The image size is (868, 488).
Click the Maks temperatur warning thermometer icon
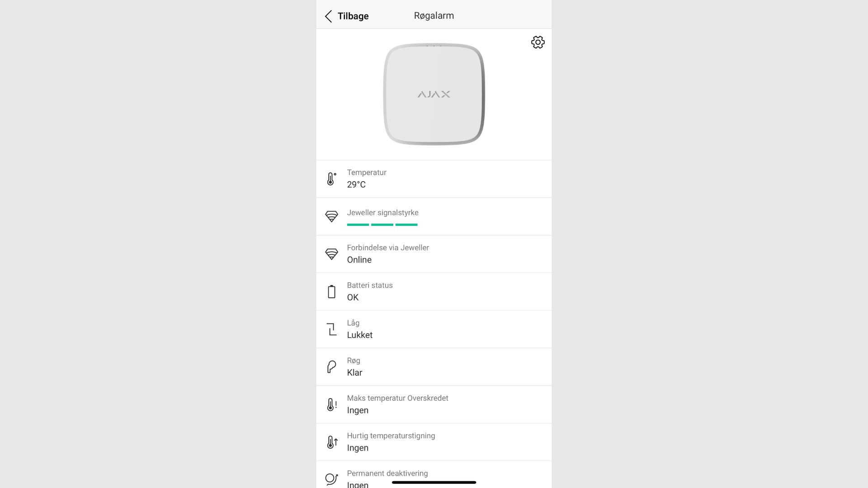(x=332, y=404)
